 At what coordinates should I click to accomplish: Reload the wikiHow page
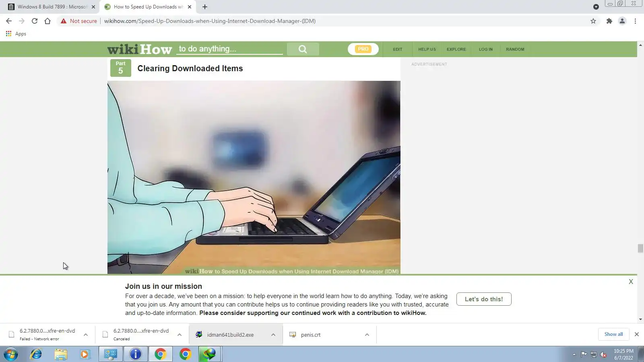click(x=35, y=21)
